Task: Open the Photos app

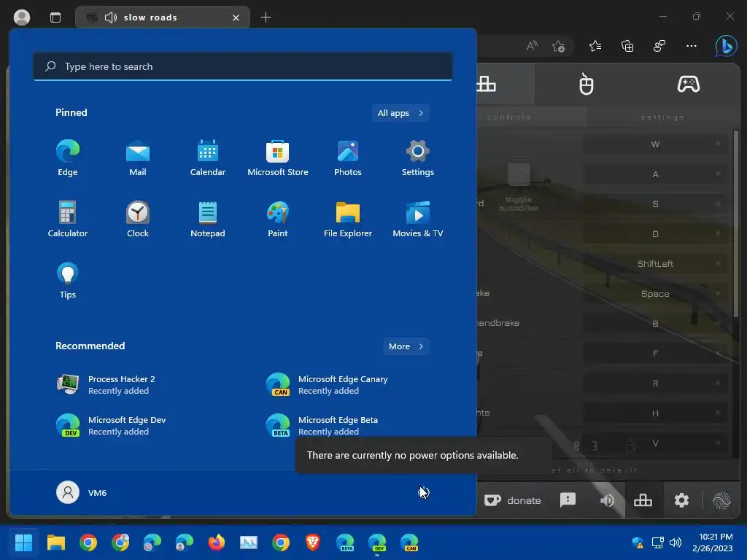Action: click(348, 158)
